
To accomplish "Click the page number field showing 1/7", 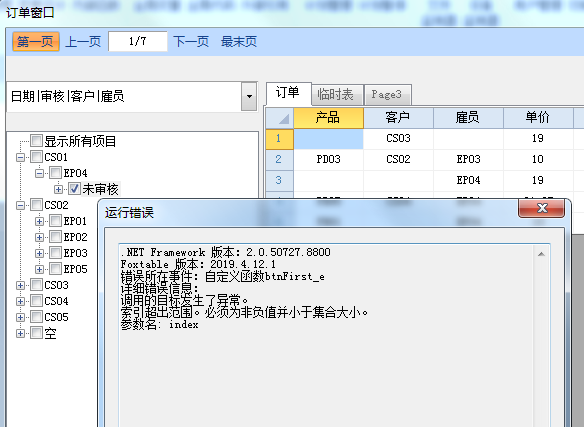I will (x=138, y=41).
